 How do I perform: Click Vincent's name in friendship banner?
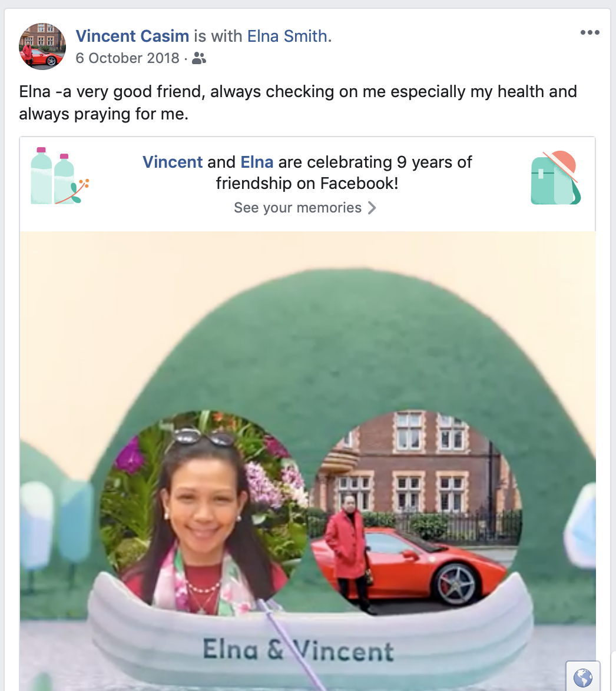pos(173,162)
